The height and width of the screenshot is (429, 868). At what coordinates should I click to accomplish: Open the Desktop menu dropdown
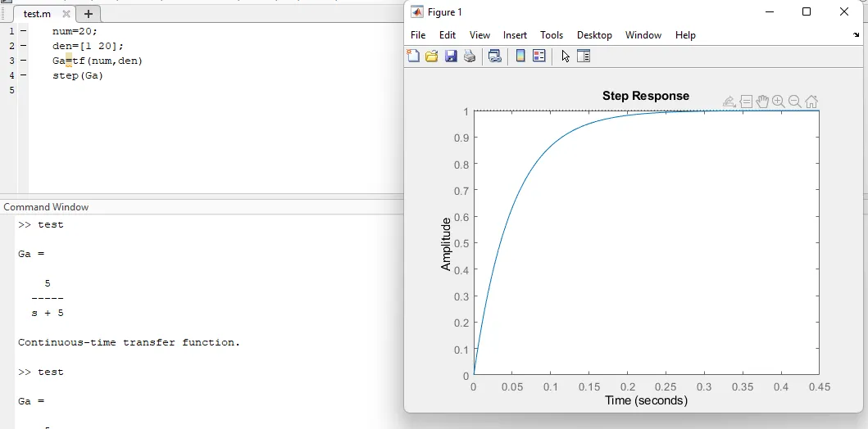point(594,35)
